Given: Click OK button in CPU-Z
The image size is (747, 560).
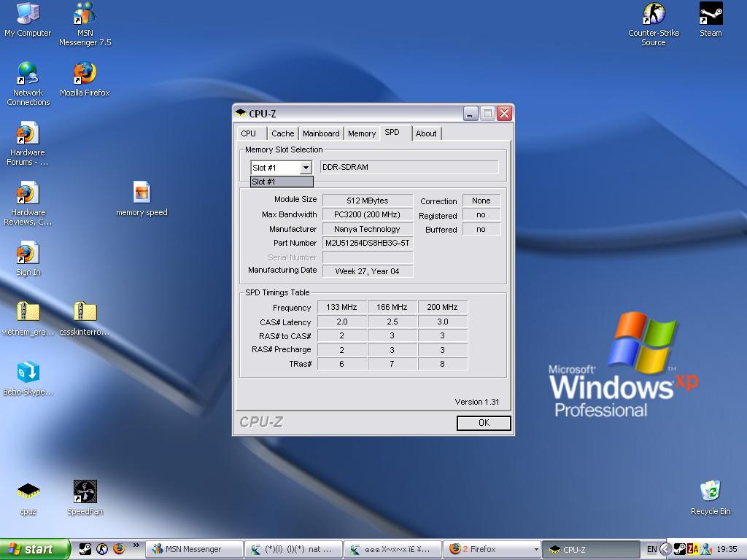Looking at the screenshot, I should click(x=484, y=422).
